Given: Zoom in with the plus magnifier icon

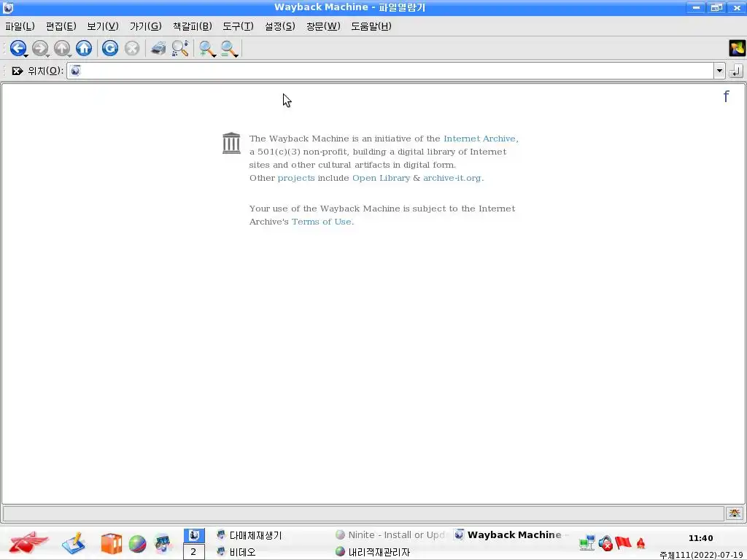Looking at the screenshot, I should click(x=206, y=48).
